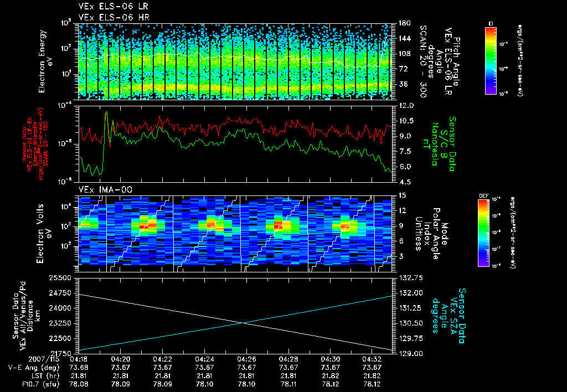This screenshot has width=567, height=392.
Task: Click the green 'Nanotesla' axis label
Action: pyautogui.click(x=435, y=143)
